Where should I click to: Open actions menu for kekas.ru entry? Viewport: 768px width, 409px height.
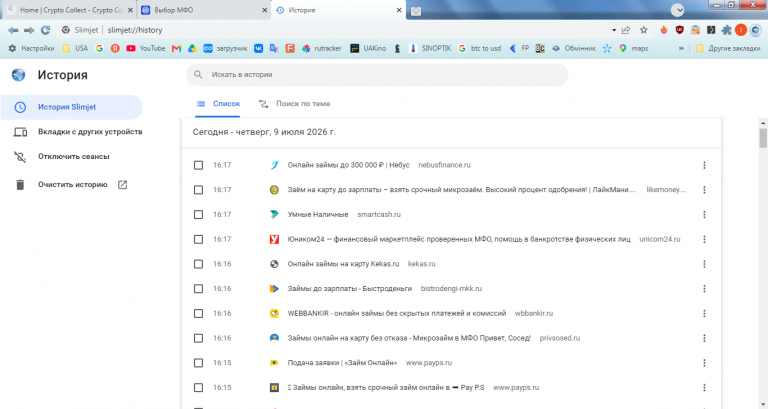click(704, 264)
